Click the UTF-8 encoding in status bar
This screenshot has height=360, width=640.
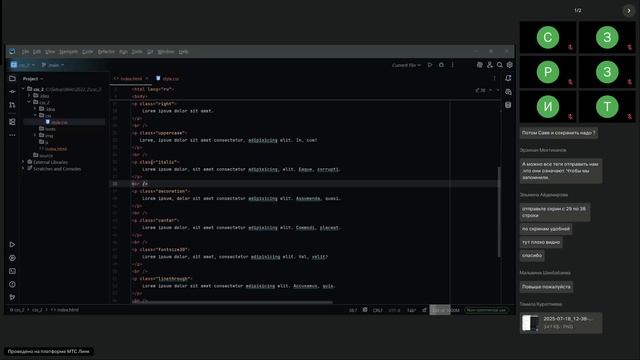click(394, 310)
